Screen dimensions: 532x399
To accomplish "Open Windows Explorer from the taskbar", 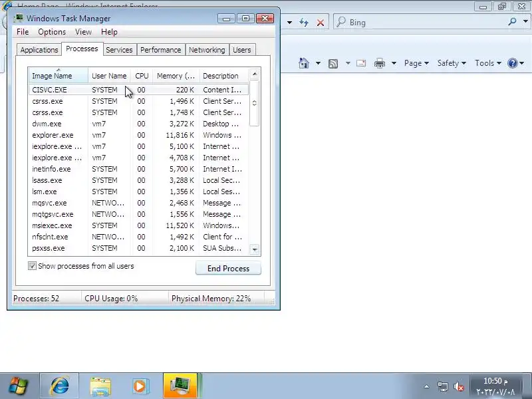I will click(x=100, y=386).
